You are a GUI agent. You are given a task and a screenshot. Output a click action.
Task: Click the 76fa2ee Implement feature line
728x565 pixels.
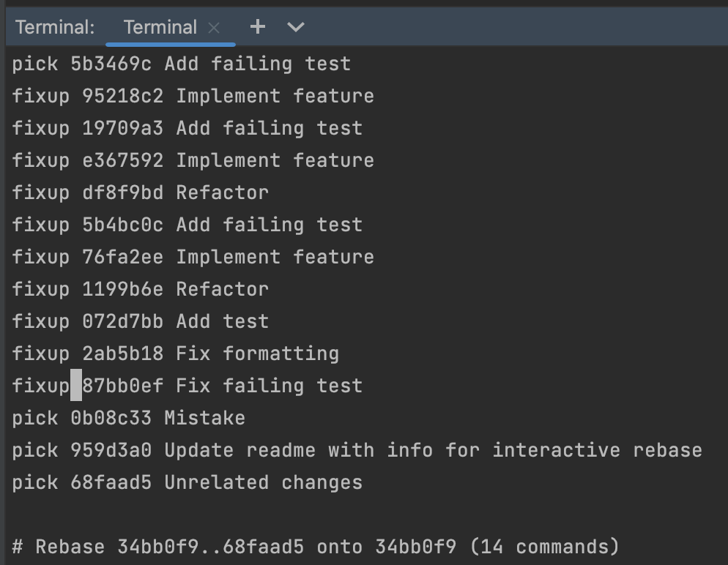228,257
